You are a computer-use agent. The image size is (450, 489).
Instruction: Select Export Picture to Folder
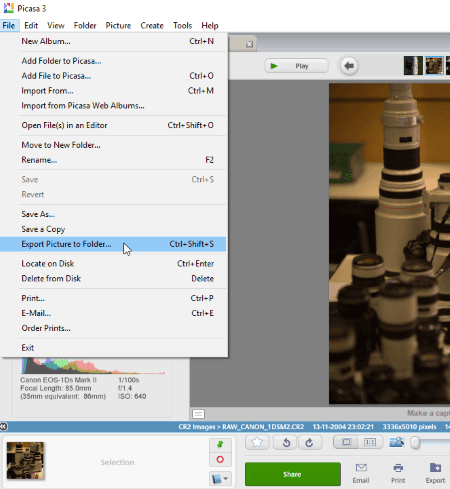coord(113,244)
